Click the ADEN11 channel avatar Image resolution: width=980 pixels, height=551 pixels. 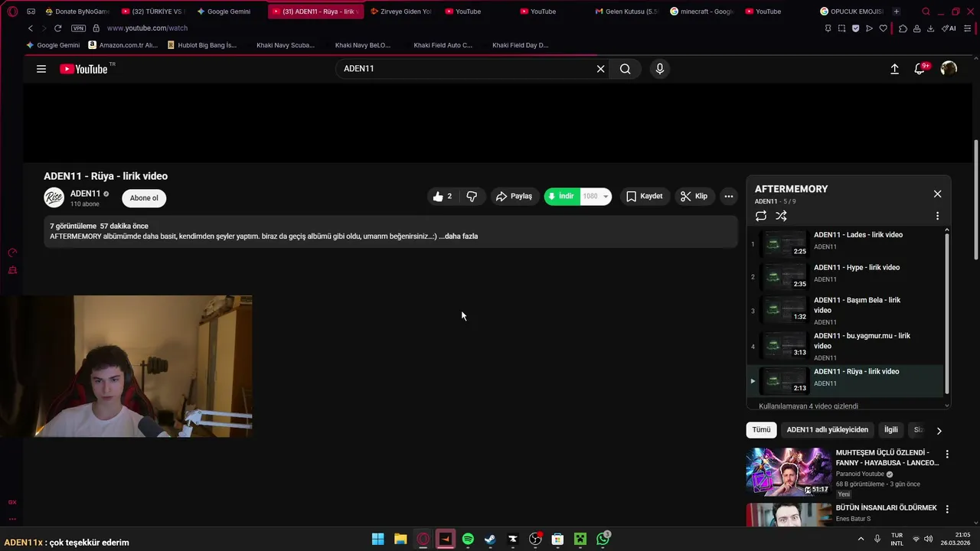[54, 197]
